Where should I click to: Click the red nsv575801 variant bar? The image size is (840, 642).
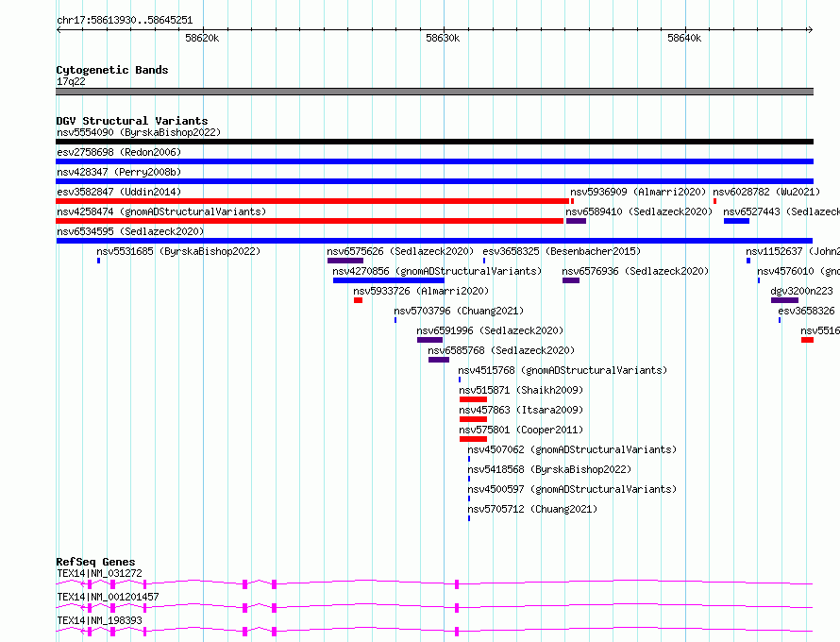click(x=473, y=439)
